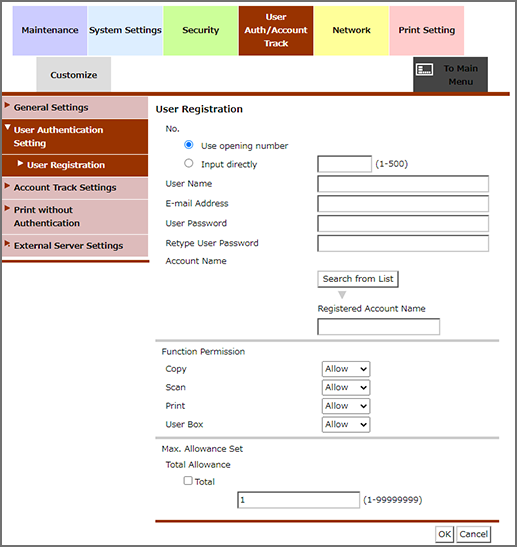Select the Use opening number radio button
This screenshot has height=547, width=517.
(x=189, y=144)
